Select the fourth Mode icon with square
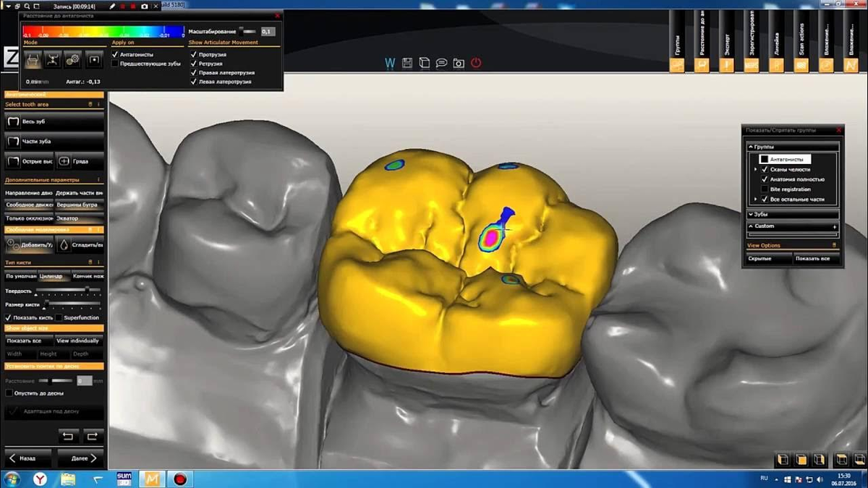 click(x=93, y=60)
